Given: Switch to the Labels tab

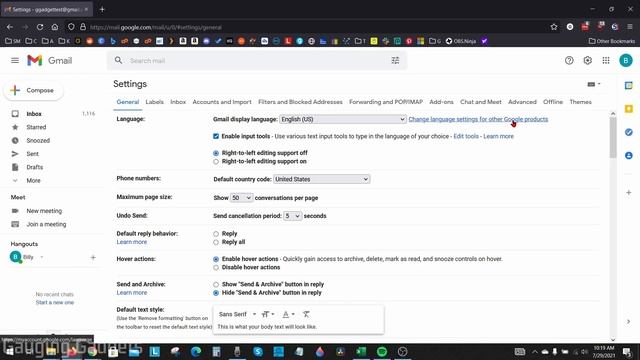Looking at the screenshot, I should [x=154, y=102].
